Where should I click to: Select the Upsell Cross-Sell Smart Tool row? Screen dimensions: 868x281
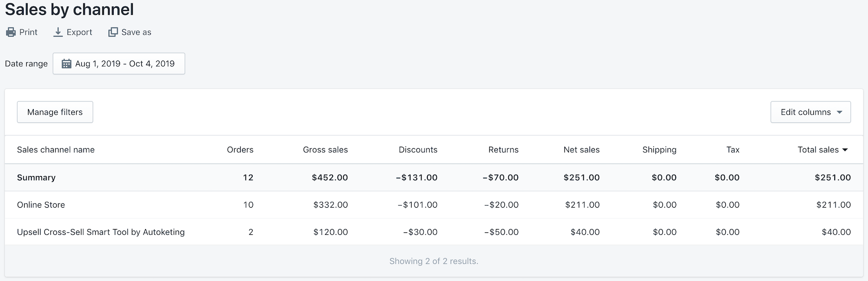pyautogui.click(x=101, y=232)
